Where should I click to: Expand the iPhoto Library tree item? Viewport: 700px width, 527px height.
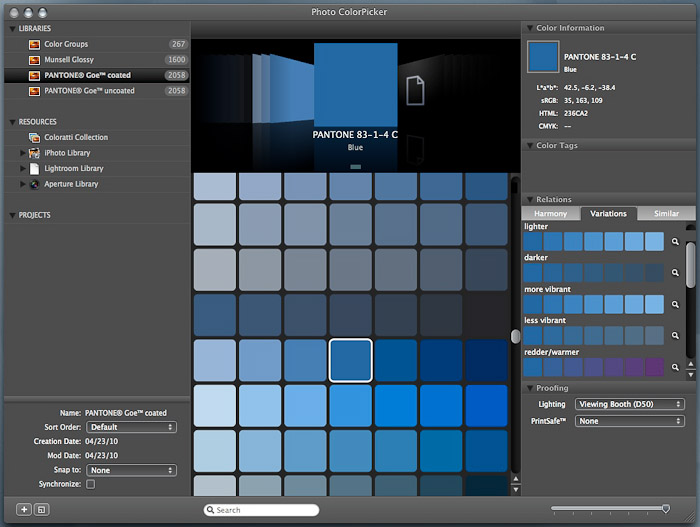point(23,153)
